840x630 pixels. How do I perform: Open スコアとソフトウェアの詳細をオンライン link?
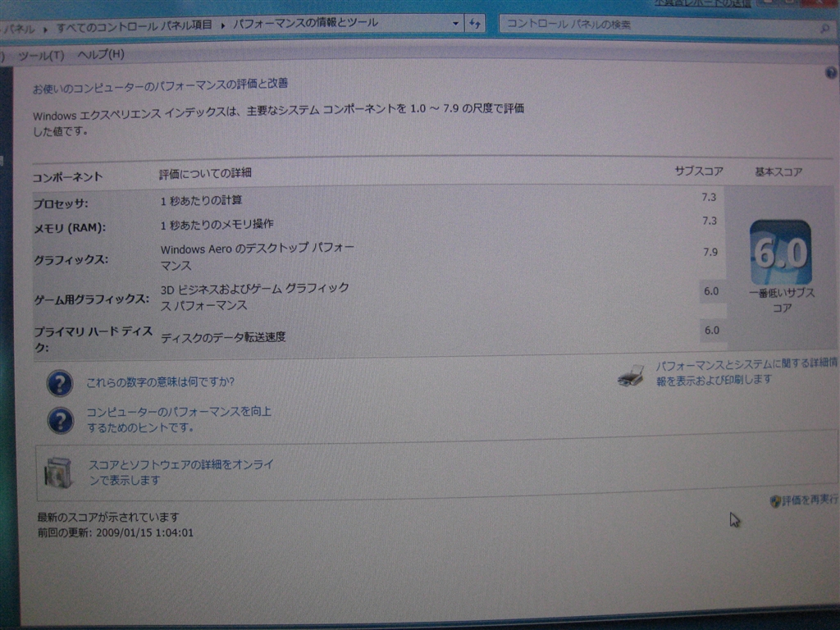181,472
